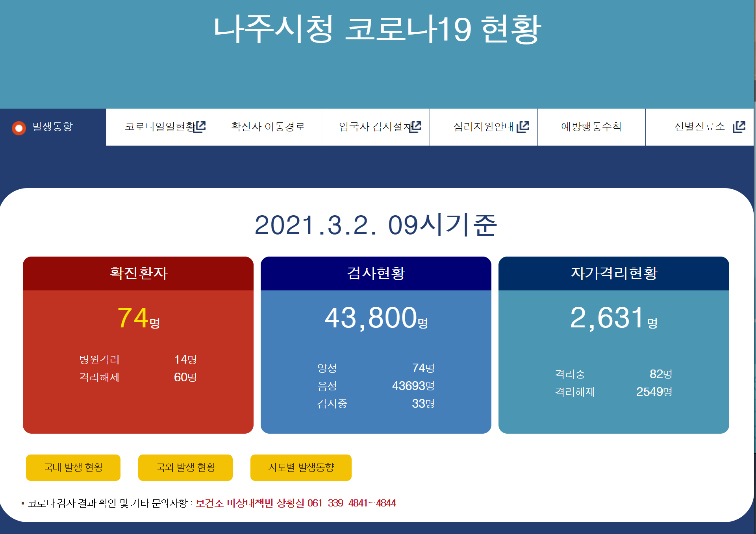Click external link icon beside 심리지원안내

click(523, 127)
